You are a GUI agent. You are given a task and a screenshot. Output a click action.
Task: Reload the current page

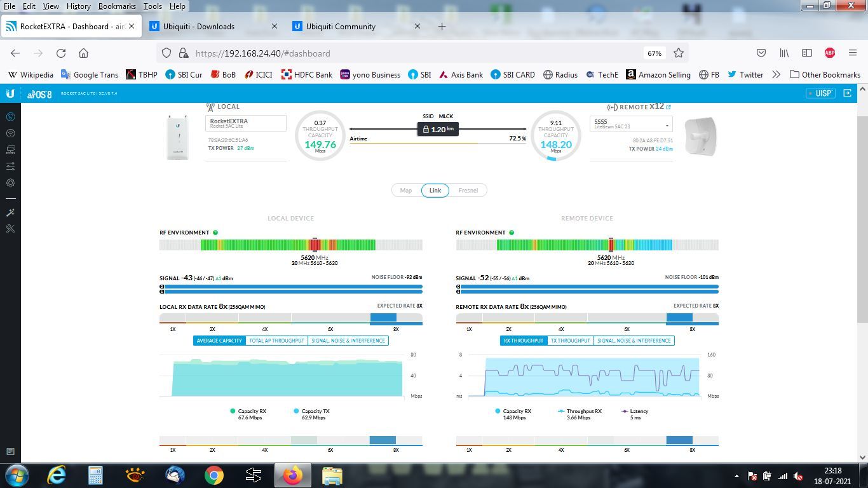[x=61, y=53]
